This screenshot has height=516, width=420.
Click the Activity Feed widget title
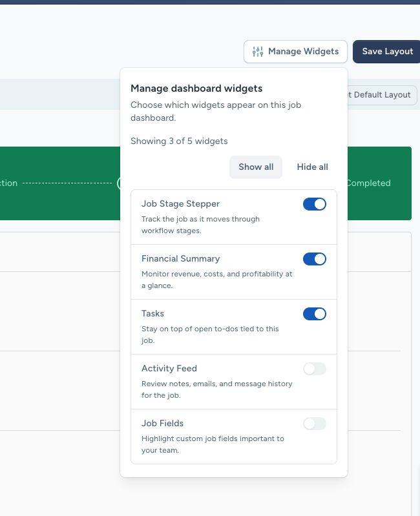tap(169, 369)
